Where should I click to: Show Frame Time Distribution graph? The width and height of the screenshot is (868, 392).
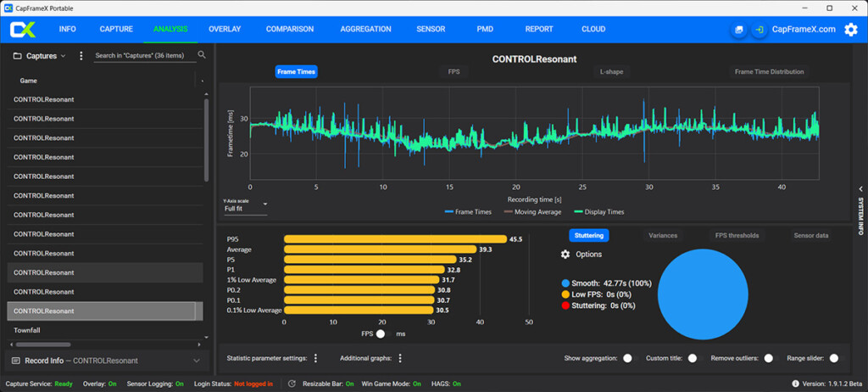click(x=770, y=71)
